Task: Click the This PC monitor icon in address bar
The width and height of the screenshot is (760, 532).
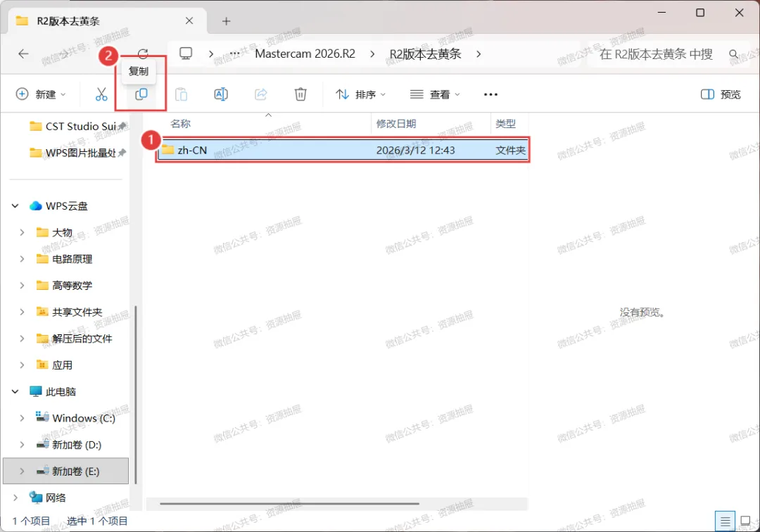Action: click(x=186, y=53)
